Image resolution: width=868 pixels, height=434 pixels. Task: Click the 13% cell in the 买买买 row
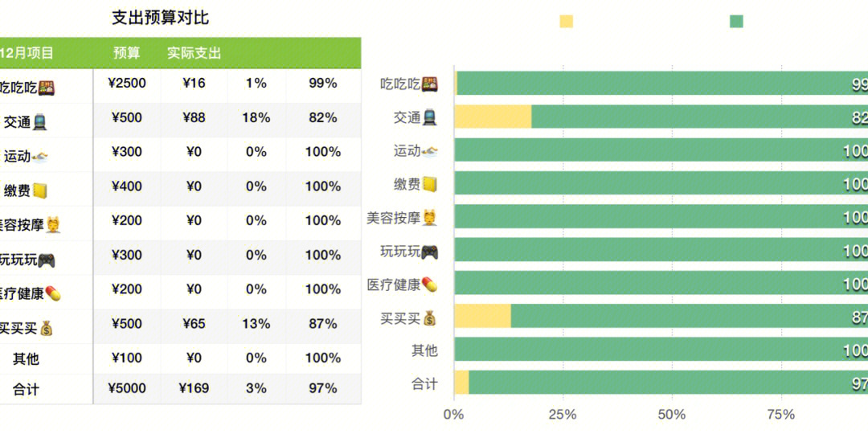tap(256, 324)
